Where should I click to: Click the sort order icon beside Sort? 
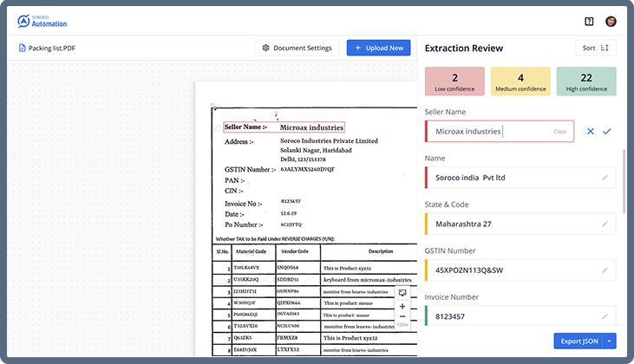[605, 48]
